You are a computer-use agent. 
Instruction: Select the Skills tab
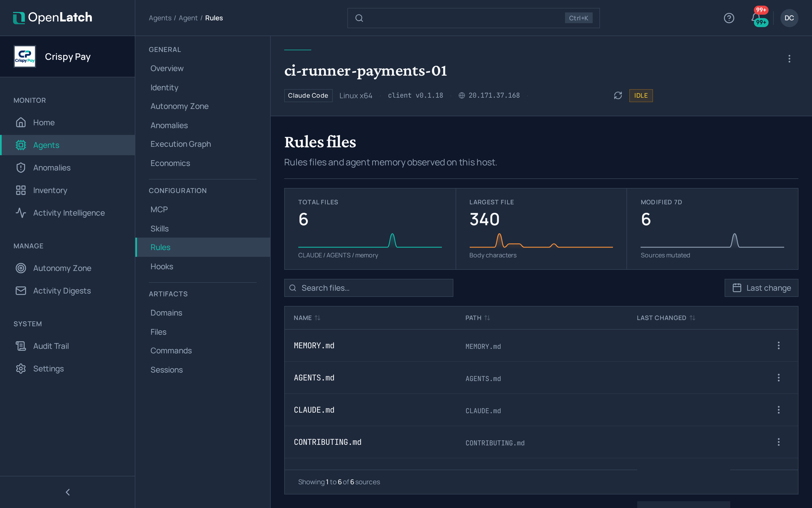pyautogui.click(x=203, y=229)
